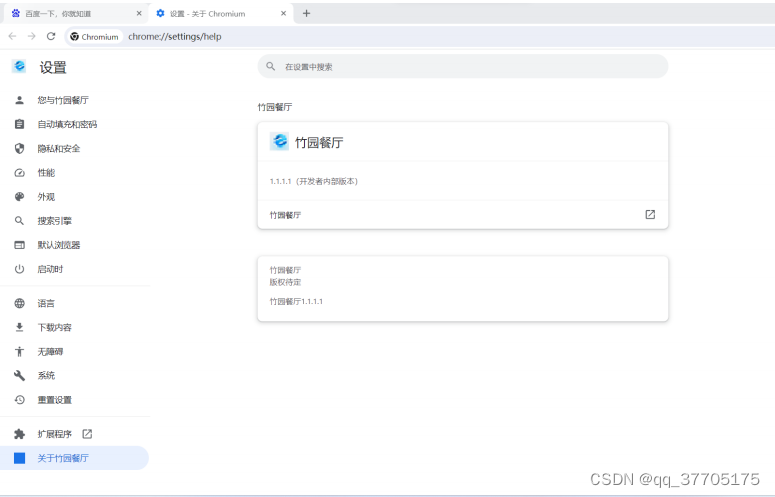Click the settings logo beside 设置 title

(19, 66)
